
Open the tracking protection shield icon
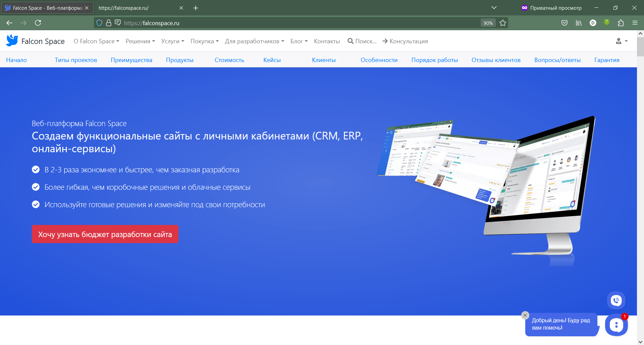pos(99,23)
